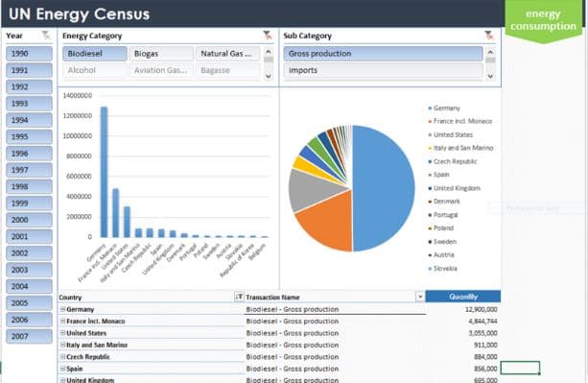Image resolution: width=588 pixels, height=383 pixels.
Task: Select Alcohol energy category
Action: [x=95, y=70]
